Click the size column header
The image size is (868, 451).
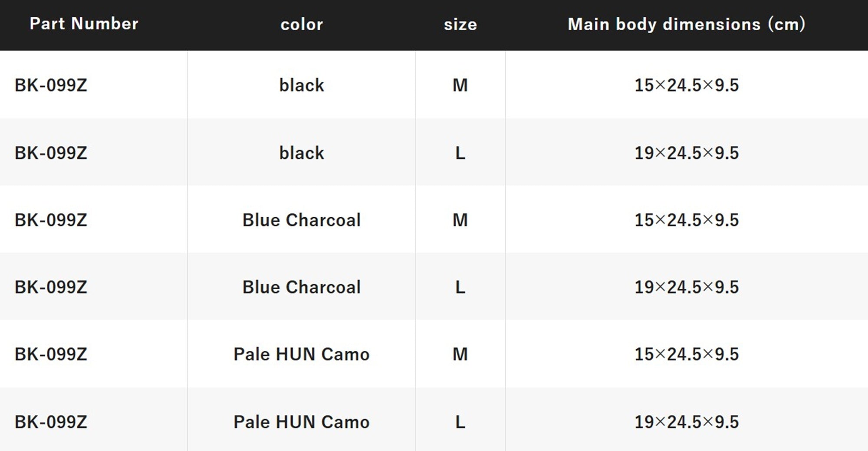(460, 25)
